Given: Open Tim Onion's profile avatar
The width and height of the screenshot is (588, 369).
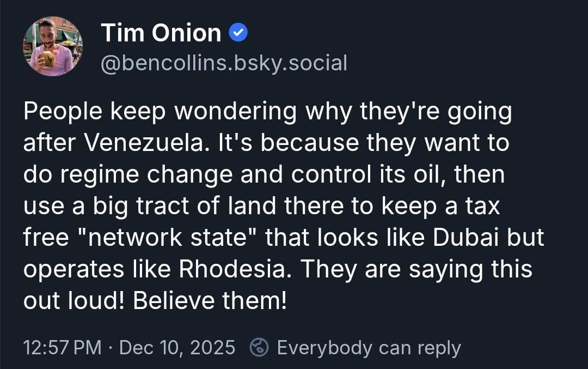Looking at the screenshot, I should point(53,46).
